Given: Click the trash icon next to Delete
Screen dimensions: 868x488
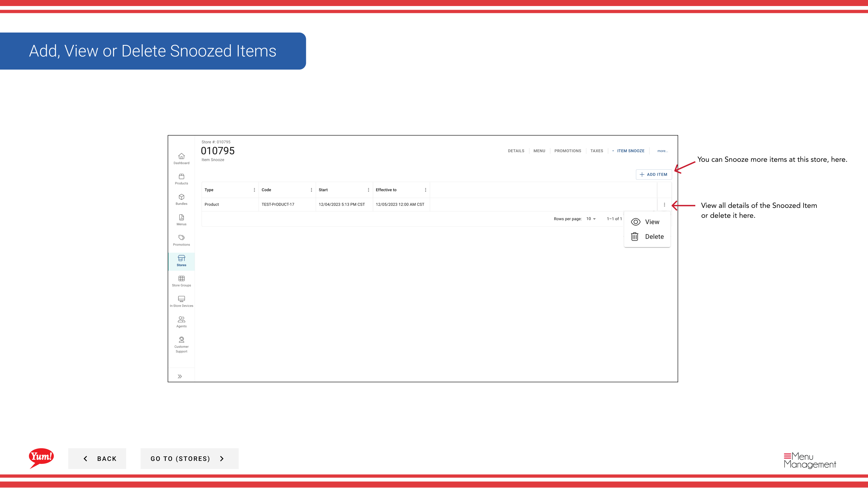Looking at the screenshot, I should [635, 237].
